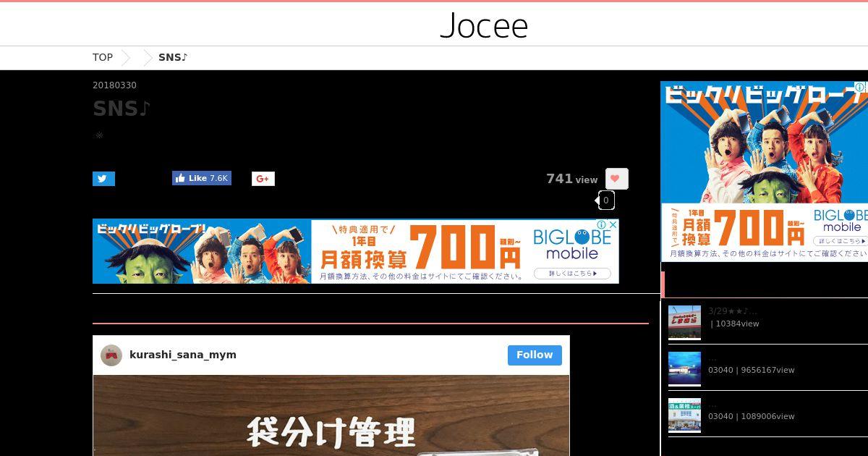
Task: Share on Google+ icon button
Action: tap(263, 179)
